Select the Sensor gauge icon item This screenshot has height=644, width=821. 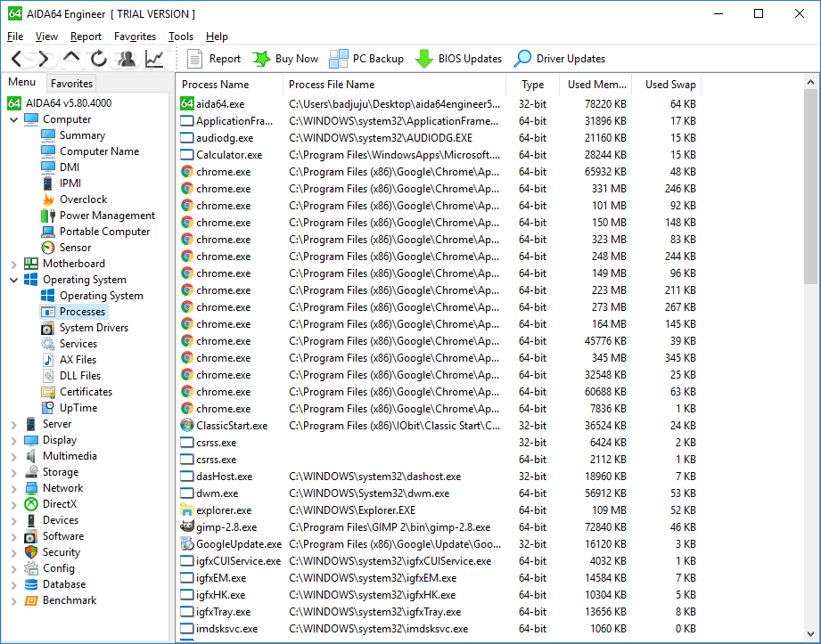[x=66, y=248]
